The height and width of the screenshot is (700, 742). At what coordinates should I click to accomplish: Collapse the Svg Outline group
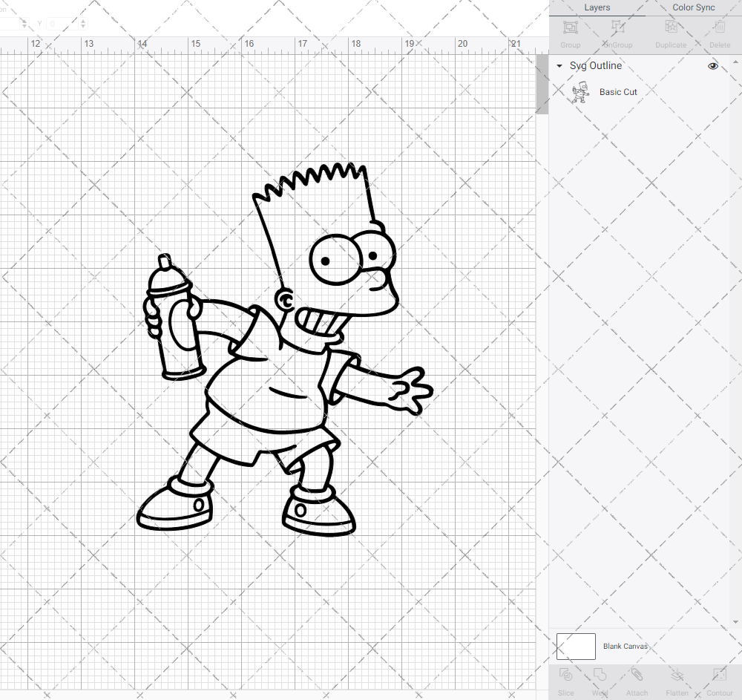point(558,65)
